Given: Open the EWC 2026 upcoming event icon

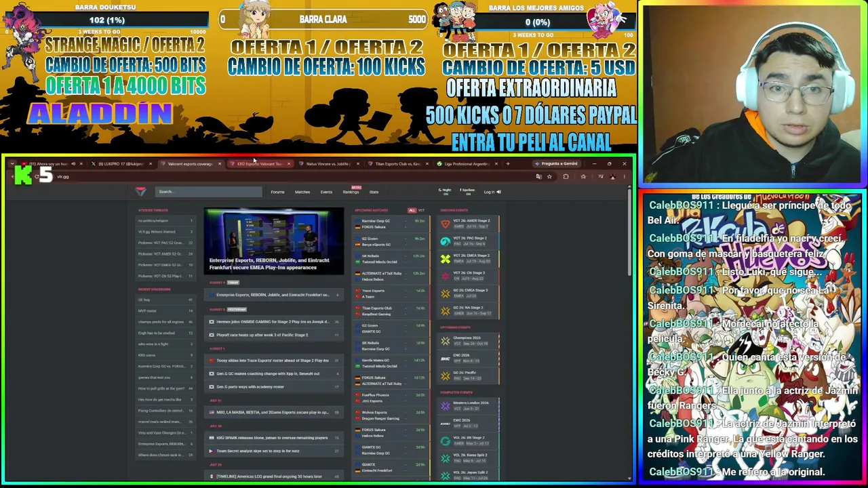Looking at the screenshot, I should (445, 359).
